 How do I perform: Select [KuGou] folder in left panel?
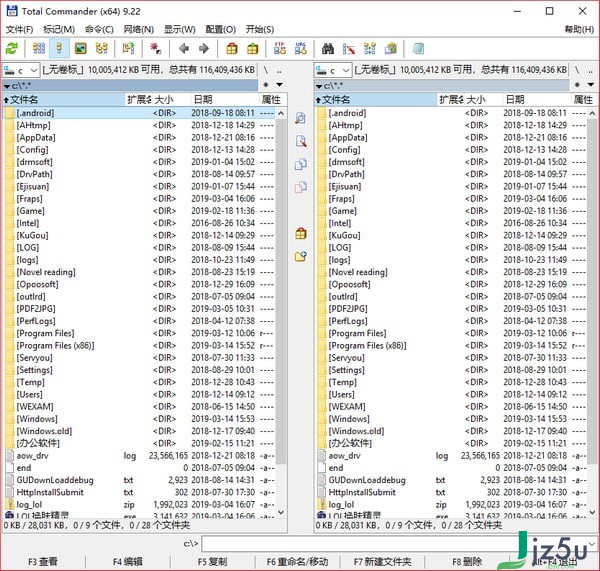[140, 235]
